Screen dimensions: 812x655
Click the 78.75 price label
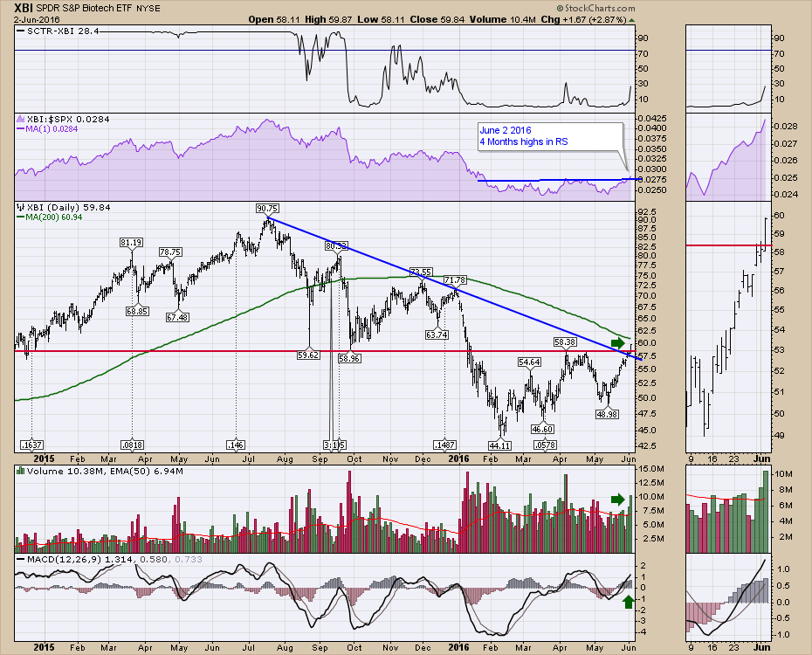click(x=170, y=252)
